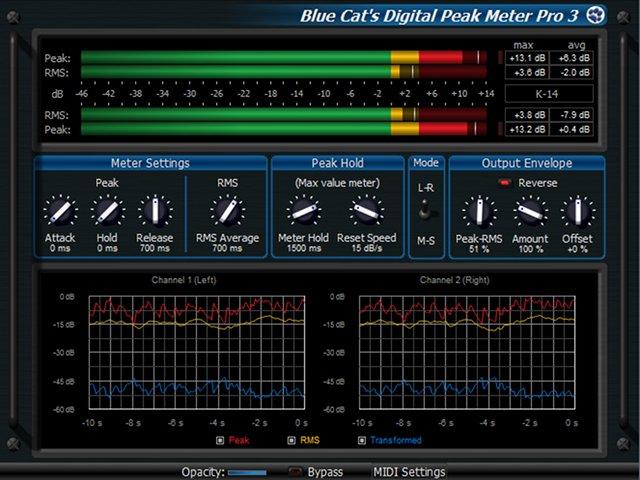Click the Amount value 100 %
Screen dimensions: 640x480
pos(531,249)
